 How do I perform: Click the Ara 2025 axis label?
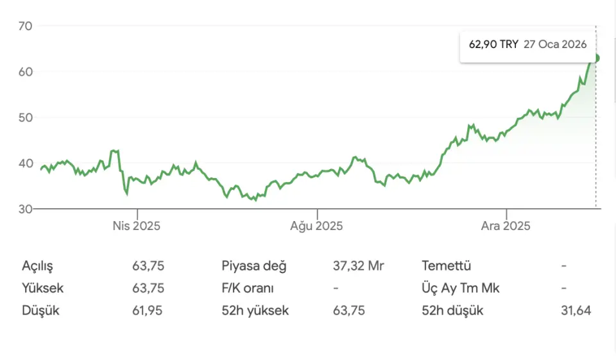(506, 226)
